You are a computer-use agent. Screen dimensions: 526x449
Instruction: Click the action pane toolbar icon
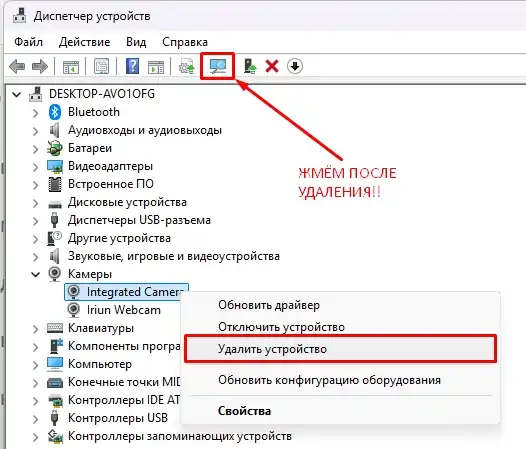tap(156, 67)
